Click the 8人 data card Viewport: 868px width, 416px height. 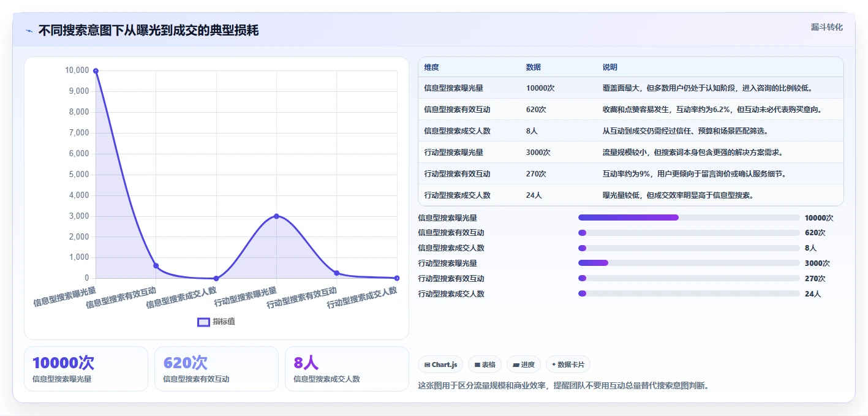347,369
